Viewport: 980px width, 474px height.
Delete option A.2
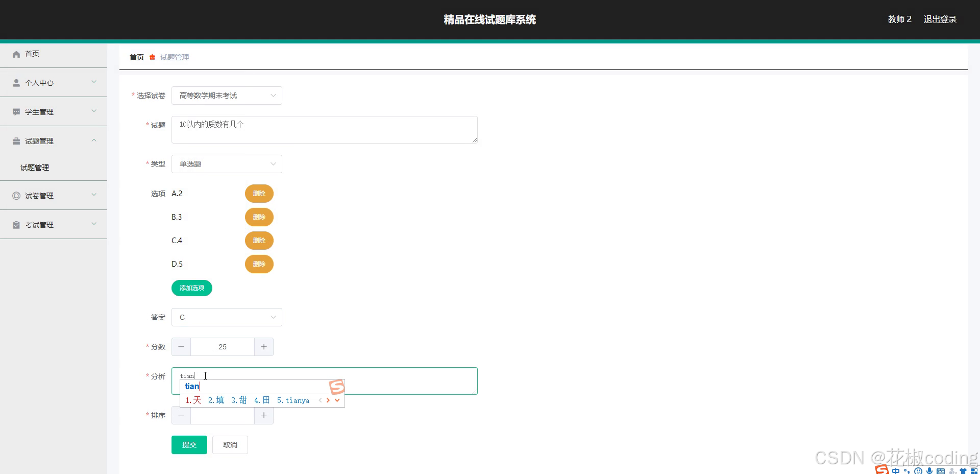[x=259, y=194]
